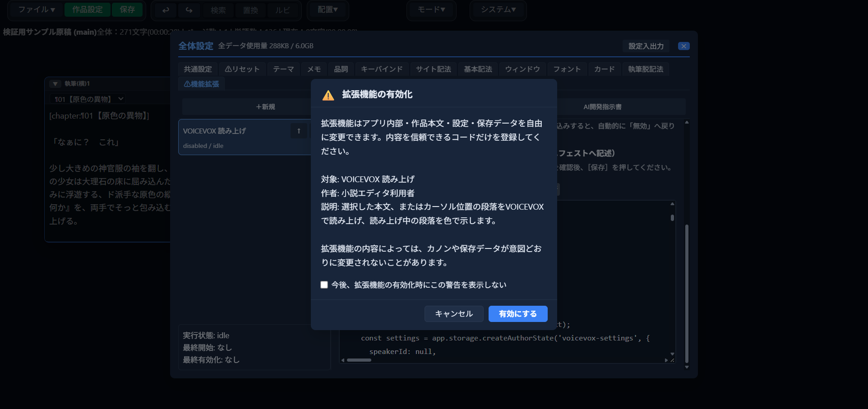Image resolution: width=868 pixels, height=409 pixels.
Task: Click the 保存 toolbar button
Action: (127, 10)
